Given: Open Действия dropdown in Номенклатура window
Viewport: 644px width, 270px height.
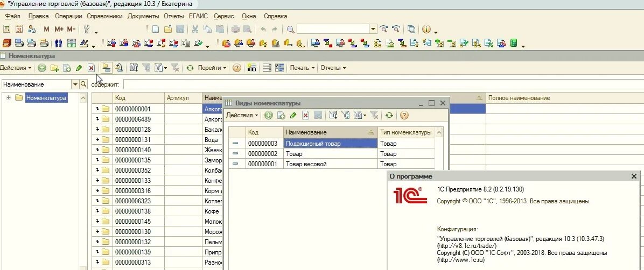Looking at the screenshot, I should (16, 68).
